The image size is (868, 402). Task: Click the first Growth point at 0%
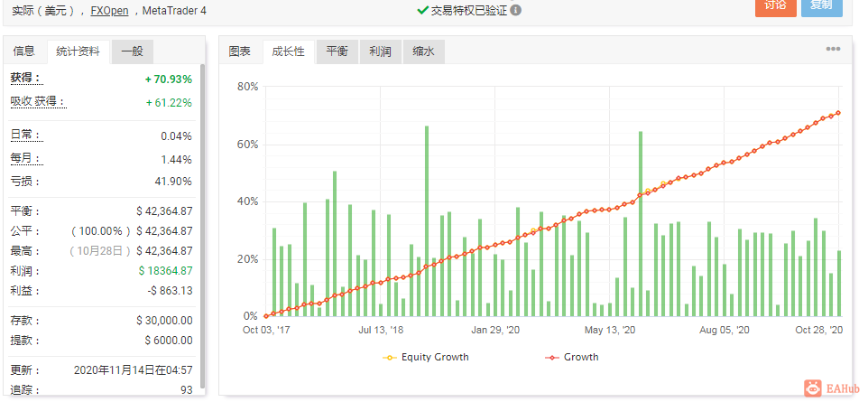pyautogui.click(x=266, y=316)
